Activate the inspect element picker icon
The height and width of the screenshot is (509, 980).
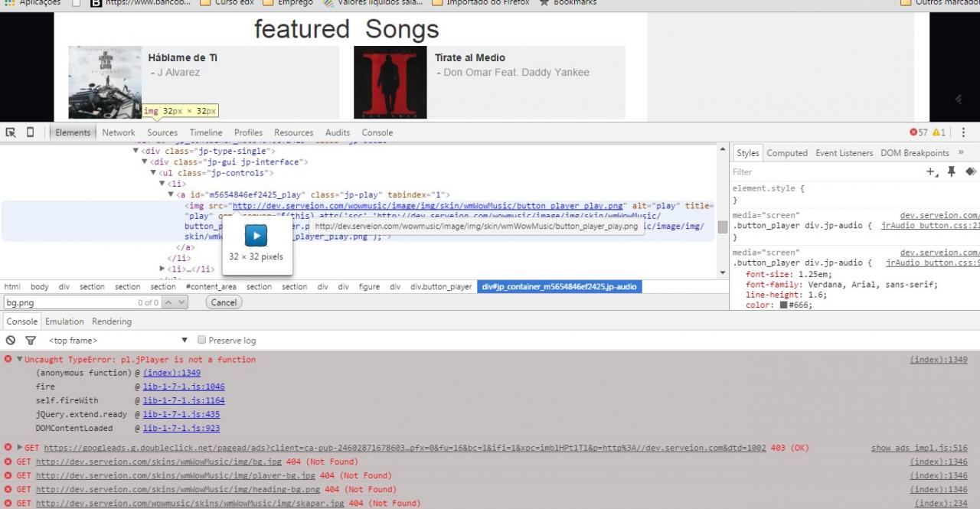11,132
